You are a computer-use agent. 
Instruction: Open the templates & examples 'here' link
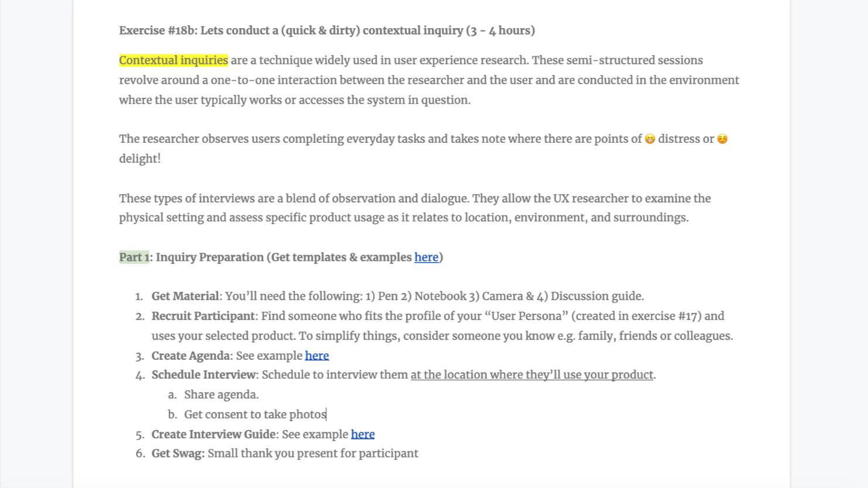click(x=426, y=257)
